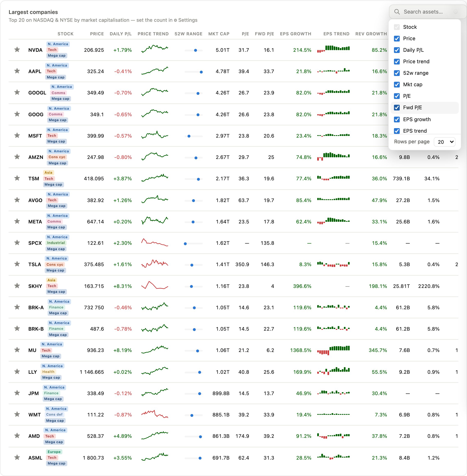This screenshot has height=476, width=467.
Task: Hide the EPS trend column
Action: pos(397,131)
